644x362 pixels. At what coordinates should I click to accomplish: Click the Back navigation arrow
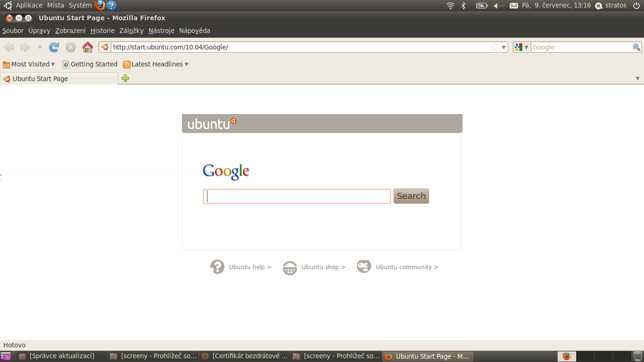pyautogui.click(x=9, y=47)
